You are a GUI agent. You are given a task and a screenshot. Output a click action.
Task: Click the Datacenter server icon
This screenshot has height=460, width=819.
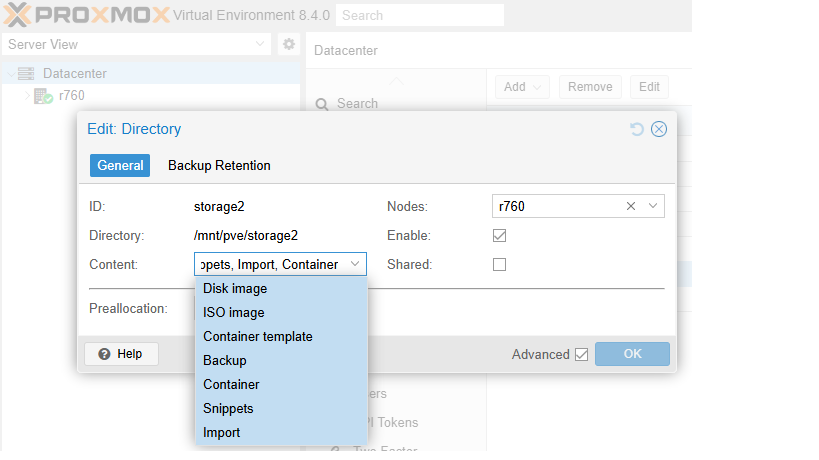coord(26,73)
